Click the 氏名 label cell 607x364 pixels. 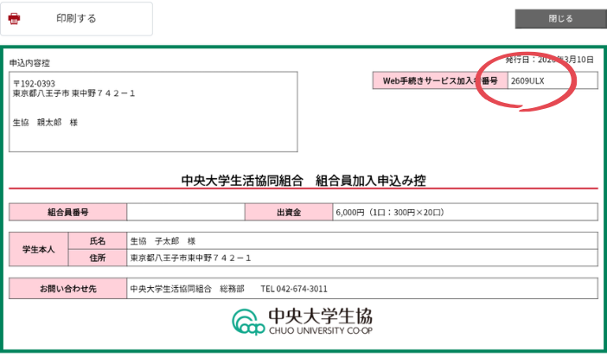click(x=98, y=241)
